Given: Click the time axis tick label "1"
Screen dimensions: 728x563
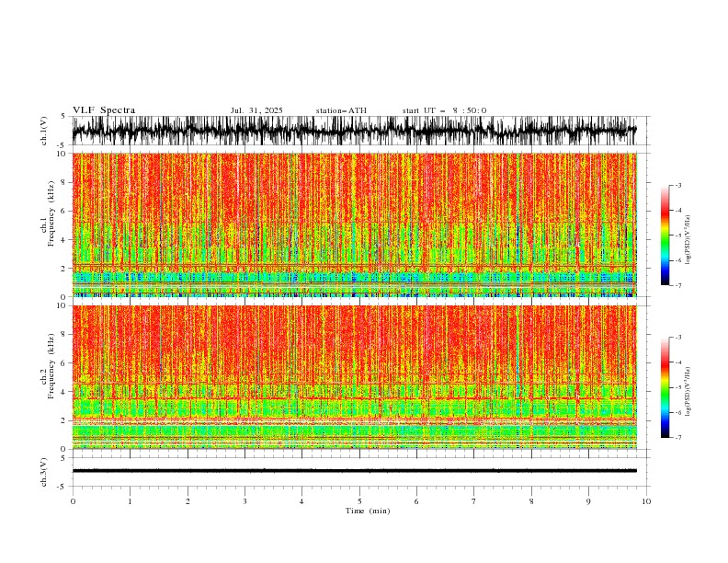Looking at the screenshot, I should [130, 501].
